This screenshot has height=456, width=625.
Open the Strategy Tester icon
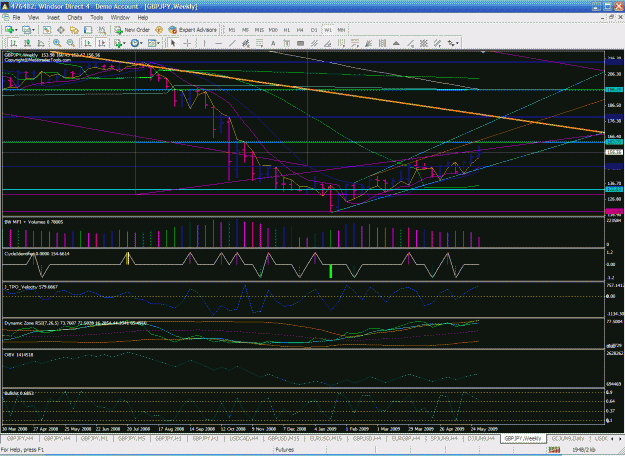tap(102, 30)
